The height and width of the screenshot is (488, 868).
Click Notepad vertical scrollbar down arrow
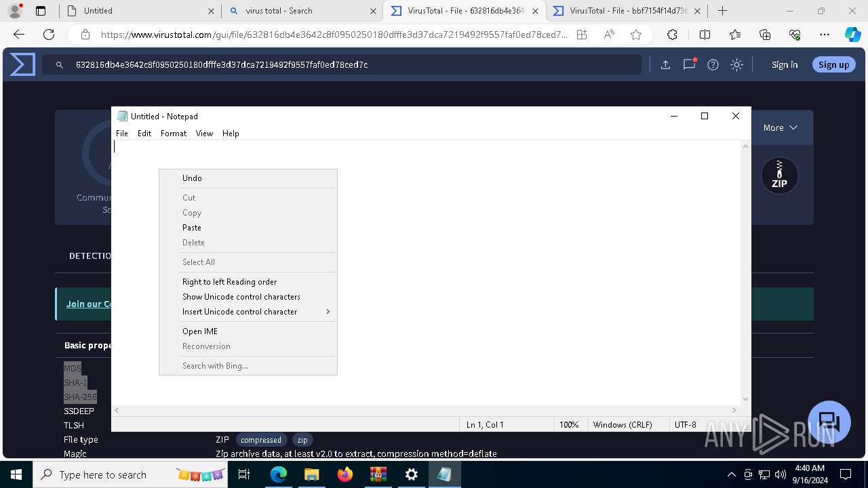pos(746,399)
